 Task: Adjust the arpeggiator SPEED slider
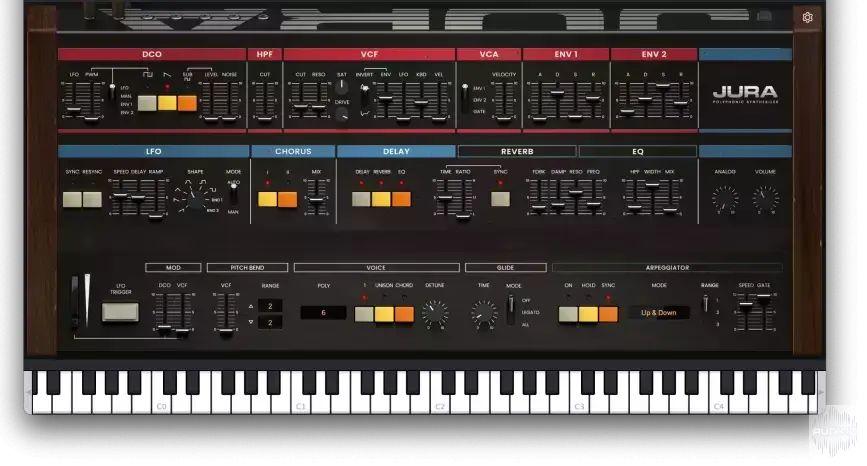pos(746,304)
